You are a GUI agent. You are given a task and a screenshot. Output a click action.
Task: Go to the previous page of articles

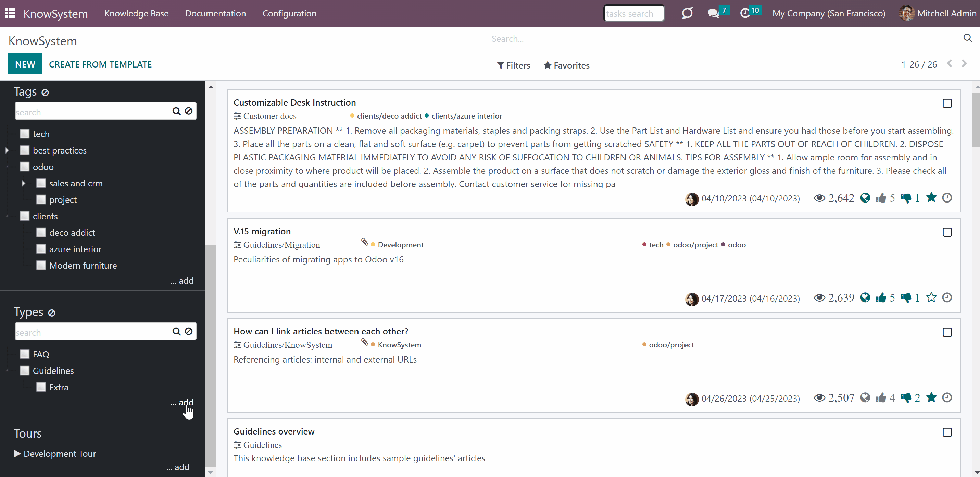(950, 64)
